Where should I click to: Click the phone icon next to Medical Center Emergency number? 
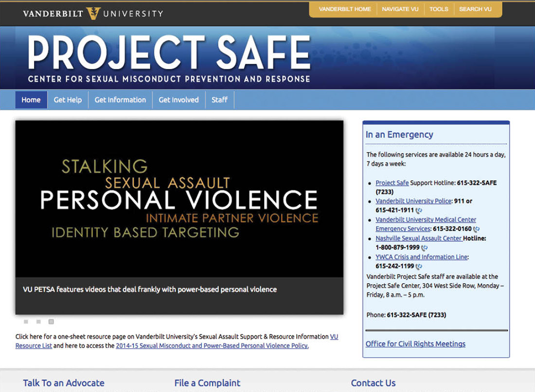[x=475, y=229]
